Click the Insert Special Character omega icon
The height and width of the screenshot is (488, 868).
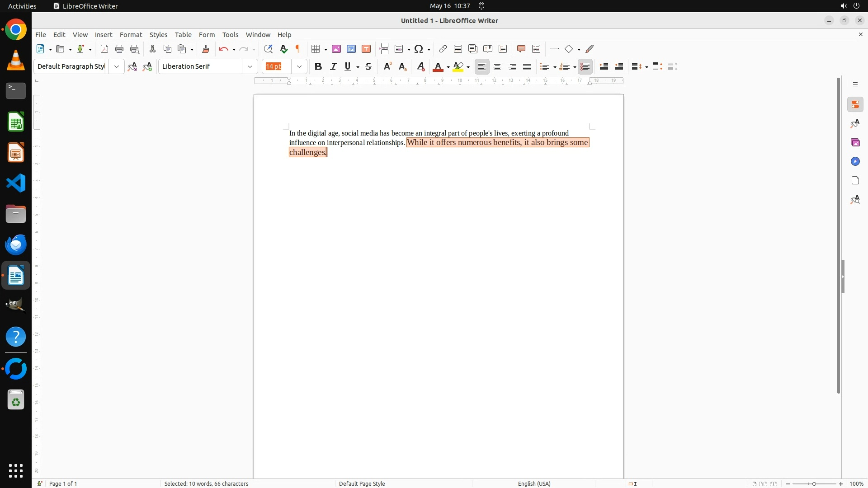pos(419,49)
